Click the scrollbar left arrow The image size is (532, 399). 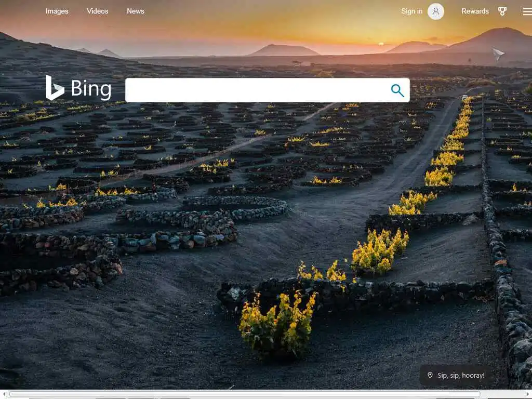pyautogui.click(x=4, y=394)
